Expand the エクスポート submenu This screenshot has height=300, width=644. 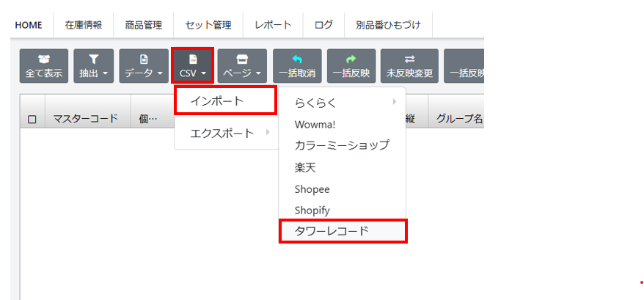click(x=225, y=133)
